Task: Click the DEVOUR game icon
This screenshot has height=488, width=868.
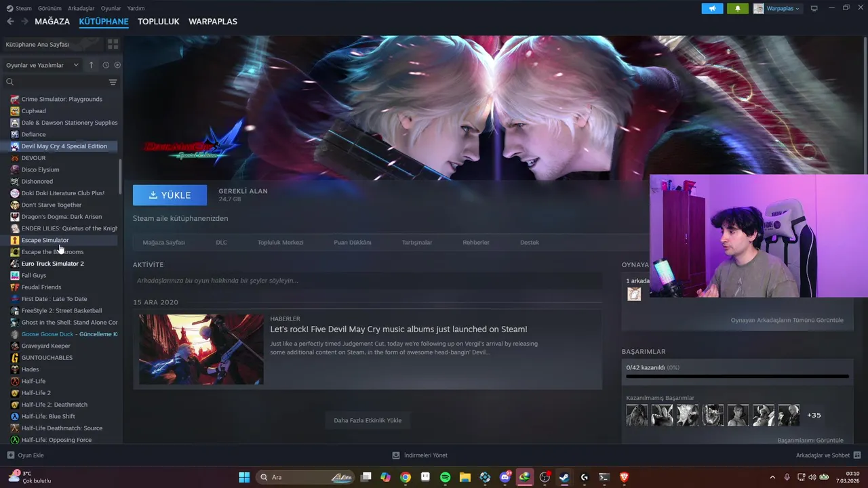Action: click(15, 158)
